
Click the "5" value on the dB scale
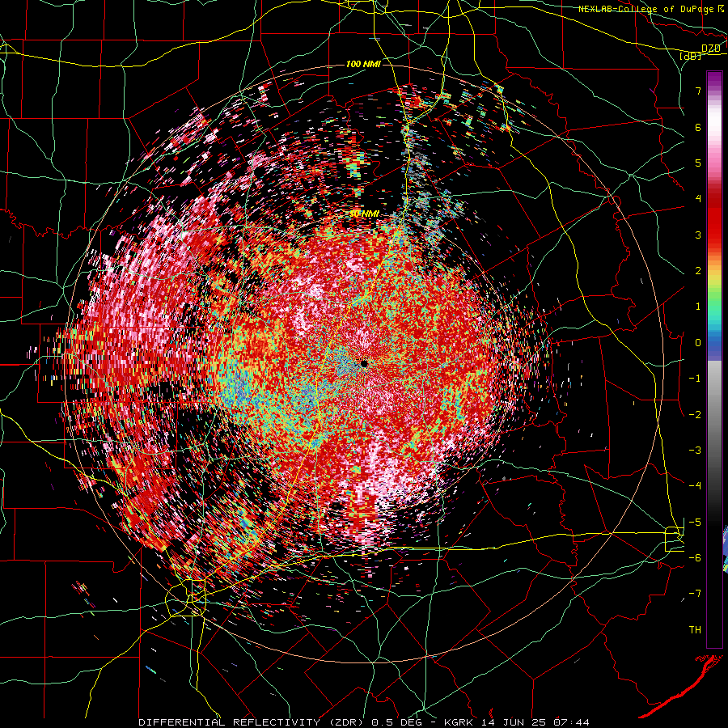[x=698, y=163]
